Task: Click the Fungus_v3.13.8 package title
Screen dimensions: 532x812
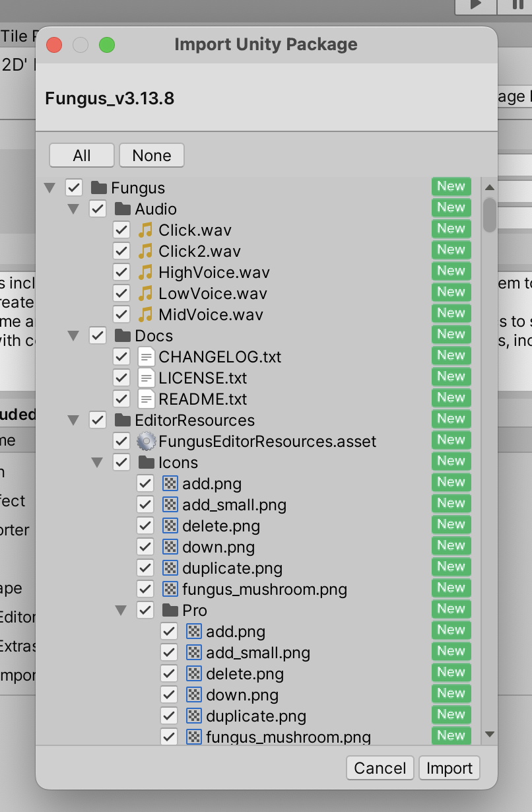Action: [x=110, y=99]
